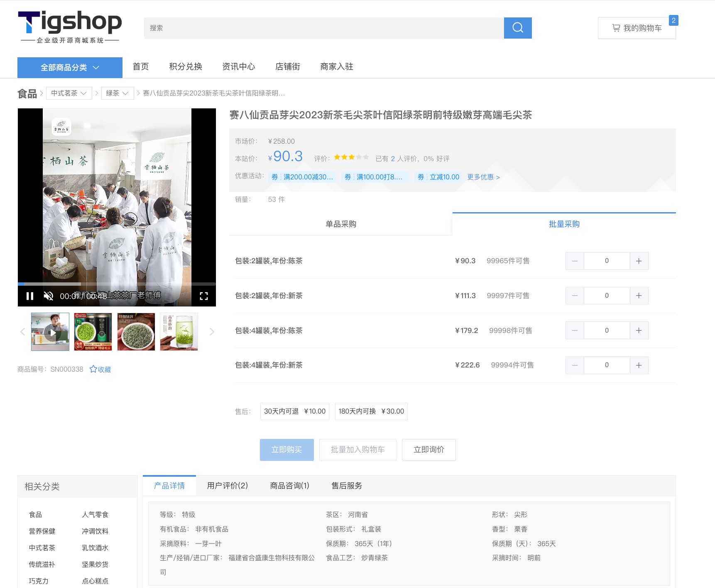Seek using the video progress bar
The image size is (715, 588).
tap(117, 284)
